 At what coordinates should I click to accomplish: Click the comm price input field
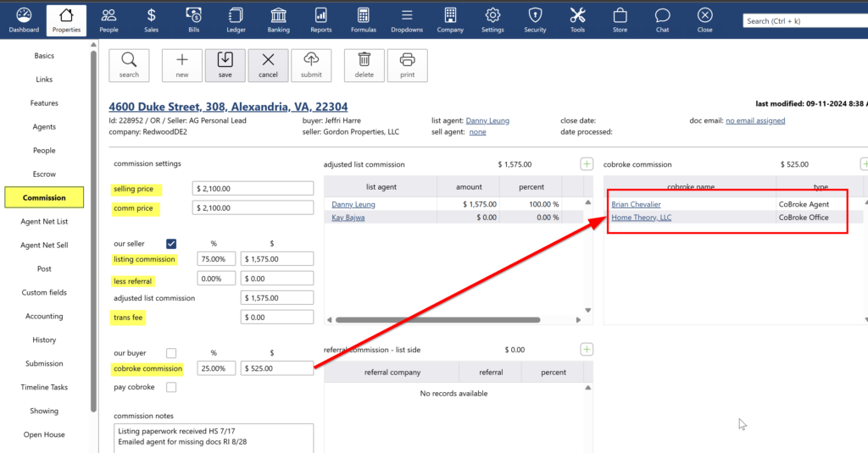pyautogui.click(x=253, y=208)
